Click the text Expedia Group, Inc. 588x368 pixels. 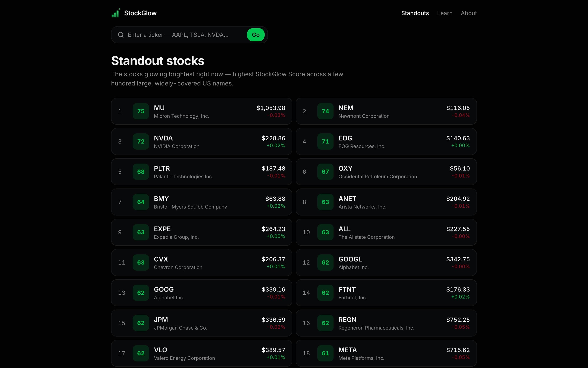coord(176,237)
